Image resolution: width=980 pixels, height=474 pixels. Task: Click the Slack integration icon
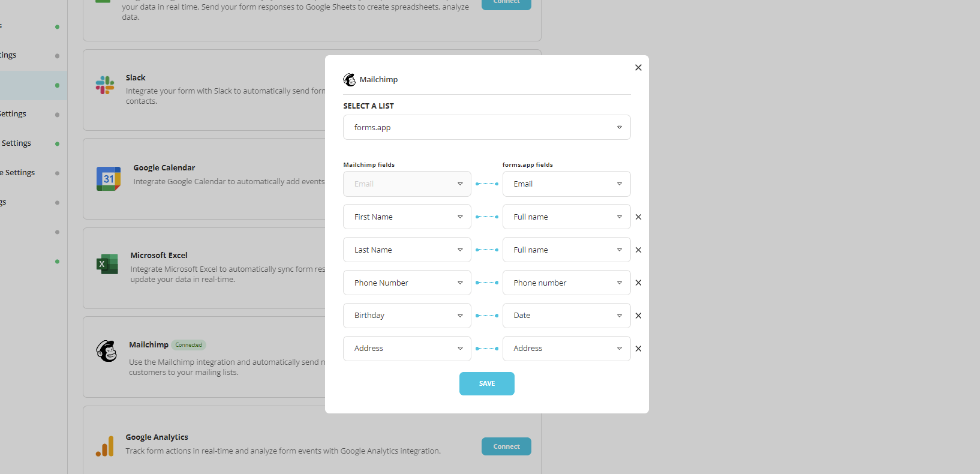pos(105,85)
